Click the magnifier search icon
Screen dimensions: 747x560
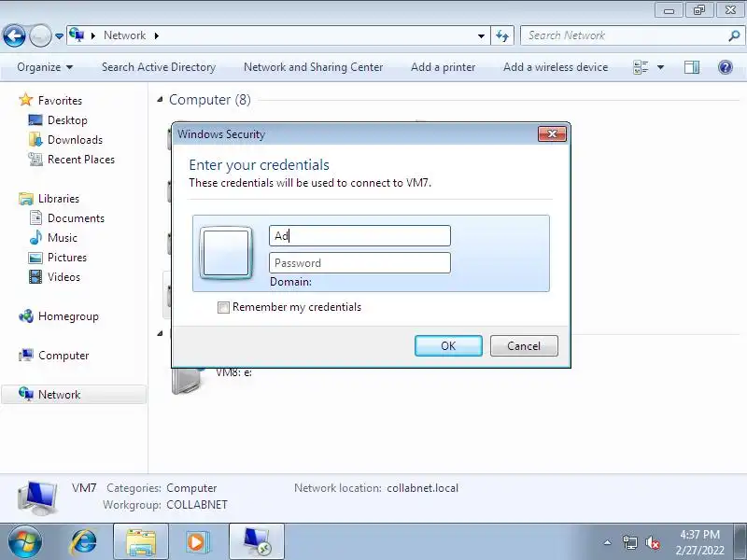[734, 35]
